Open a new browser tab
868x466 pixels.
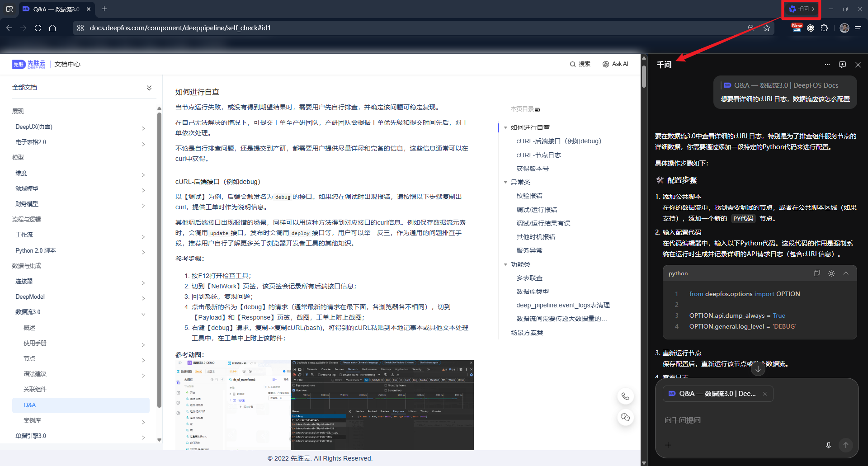click(104, 9)
